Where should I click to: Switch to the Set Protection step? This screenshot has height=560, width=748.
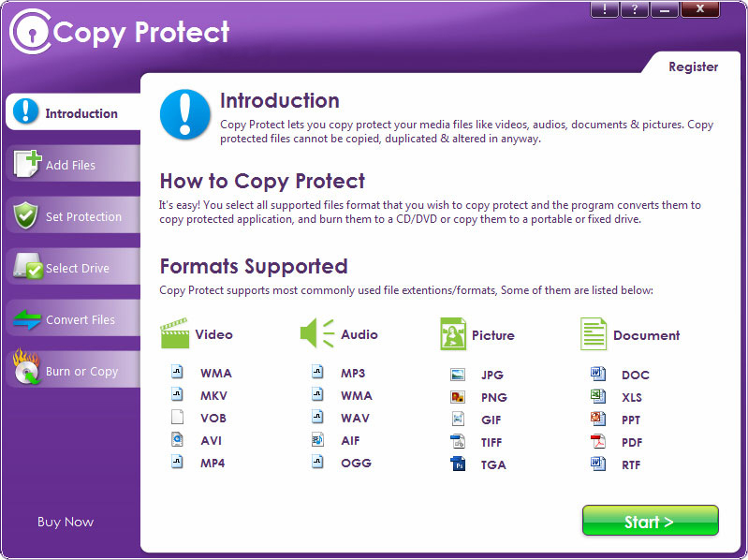(x=73, y=215)
